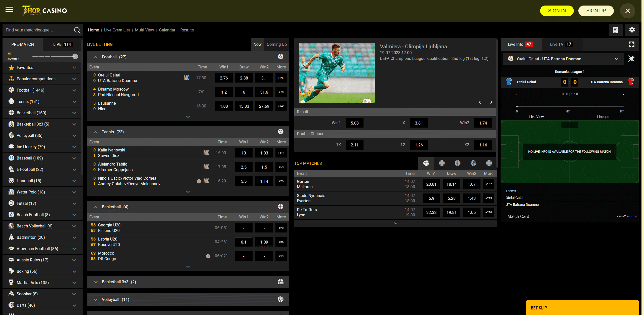
Task: Collapse the Tennis (23) live section
Action: coord(96,132)
